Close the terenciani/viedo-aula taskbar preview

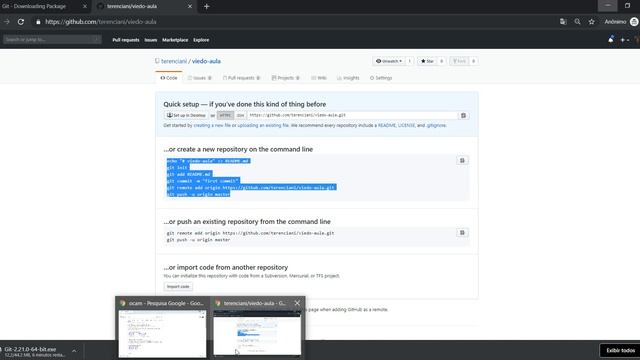(x=297, y=303)
